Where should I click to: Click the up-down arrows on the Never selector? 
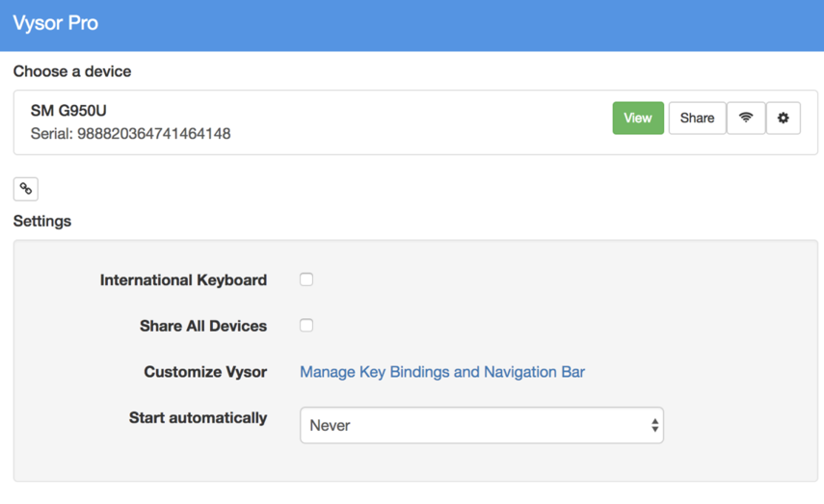pyautogui.click(x=654, y=425)
